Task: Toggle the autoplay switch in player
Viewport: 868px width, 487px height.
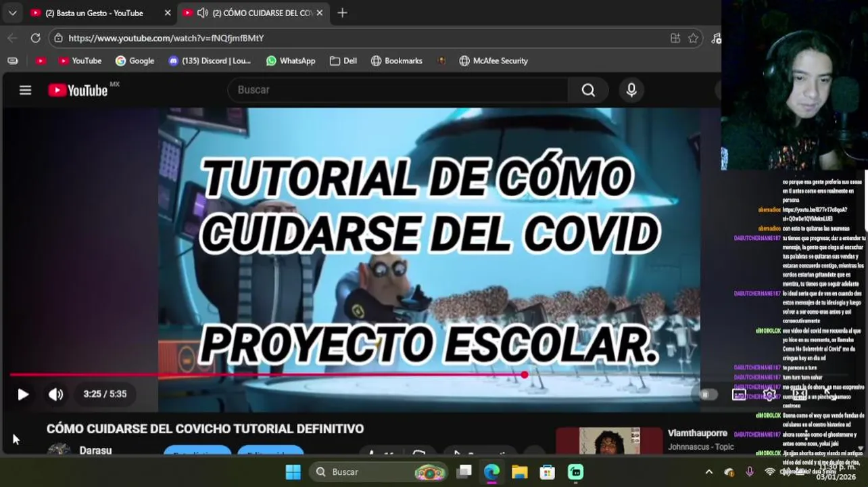Action: pos(707,394)
